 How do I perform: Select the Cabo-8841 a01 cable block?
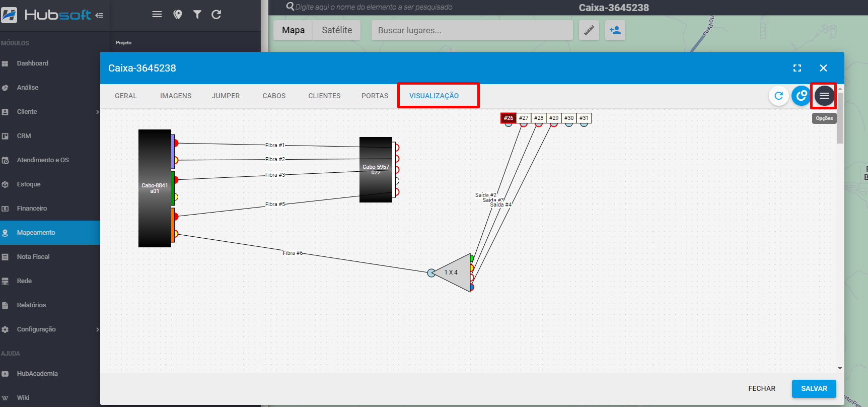(x=155, y=188)
